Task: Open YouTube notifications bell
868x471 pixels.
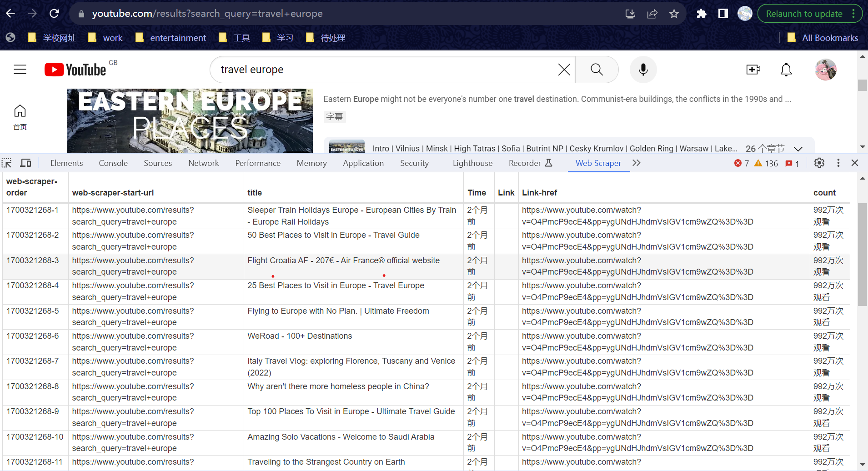Action: [786, 70]
